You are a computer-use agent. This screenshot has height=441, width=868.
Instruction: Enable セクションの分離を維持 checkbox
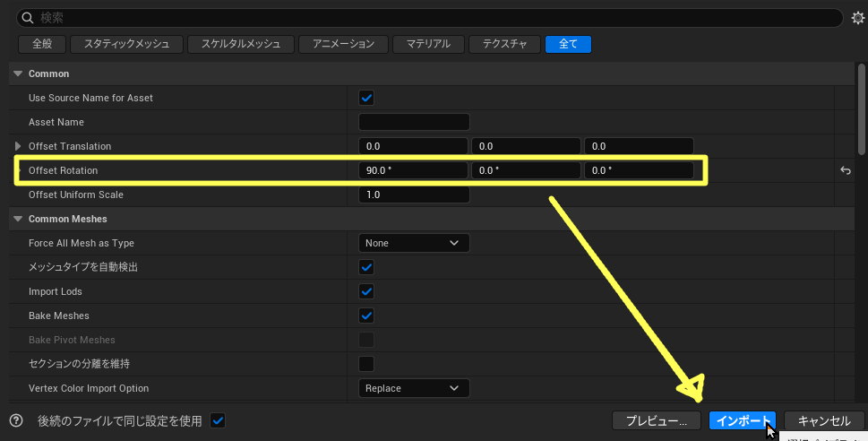[366, 364]
